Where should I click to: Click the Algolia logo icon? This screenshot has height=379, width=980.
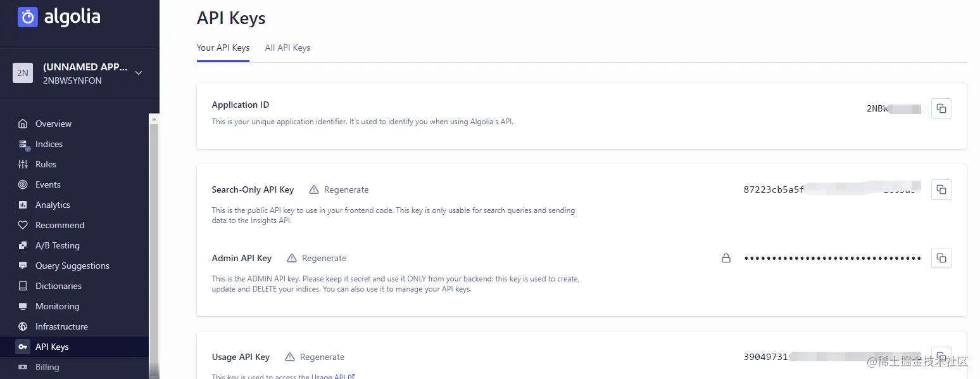pos(28,17)
